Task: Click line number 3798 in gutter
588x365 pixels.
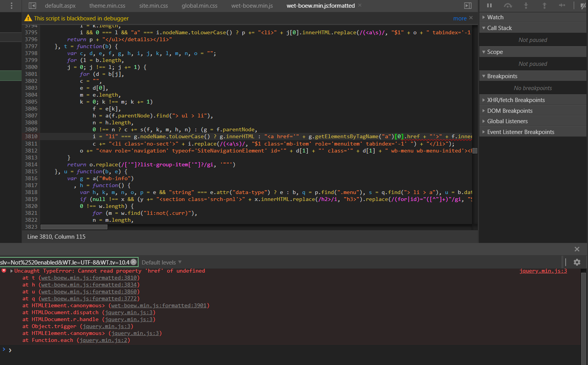Action: pos(31,54)
